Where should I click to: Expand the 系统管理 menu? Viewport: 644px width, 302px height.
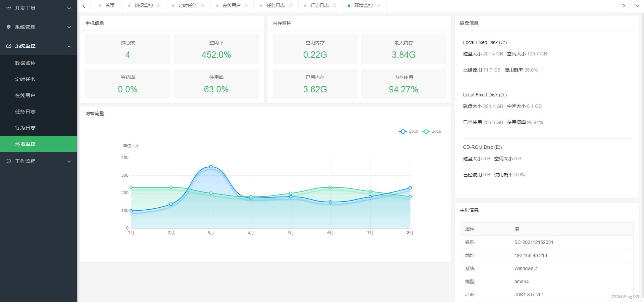pyautogui.click(x=69, y=27)
